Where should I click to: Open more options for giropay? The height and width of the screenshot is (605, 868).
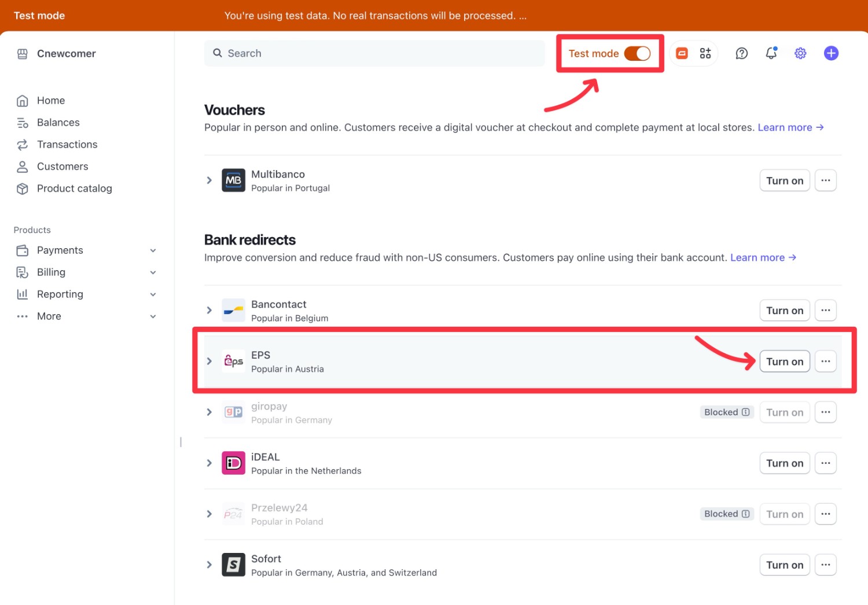click(x=826, y=412)
